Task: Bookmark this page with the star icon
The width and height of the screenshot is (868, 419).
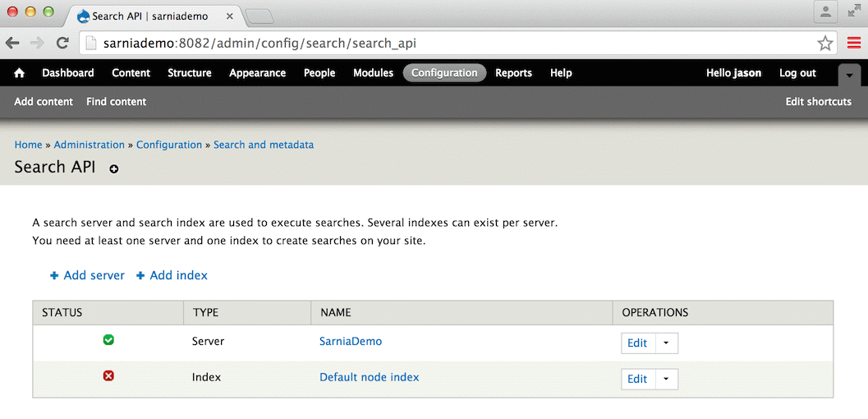Action: (x=824, y=43)
